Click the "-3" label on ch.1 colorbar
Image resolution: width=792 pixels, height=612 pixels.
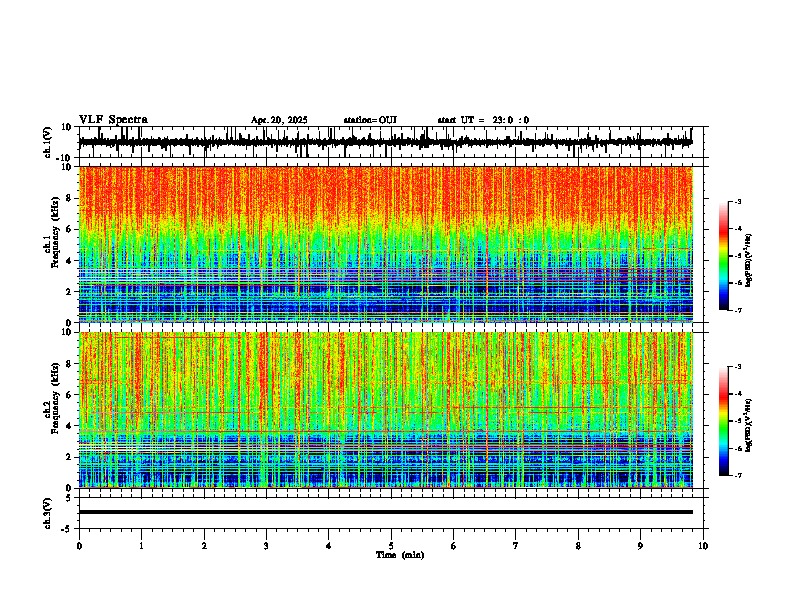point(738,202)
